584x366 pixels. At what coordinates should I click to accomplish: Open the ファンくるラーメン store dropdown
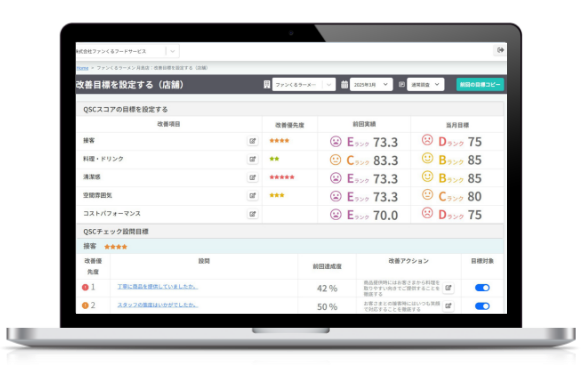(304, 85)
